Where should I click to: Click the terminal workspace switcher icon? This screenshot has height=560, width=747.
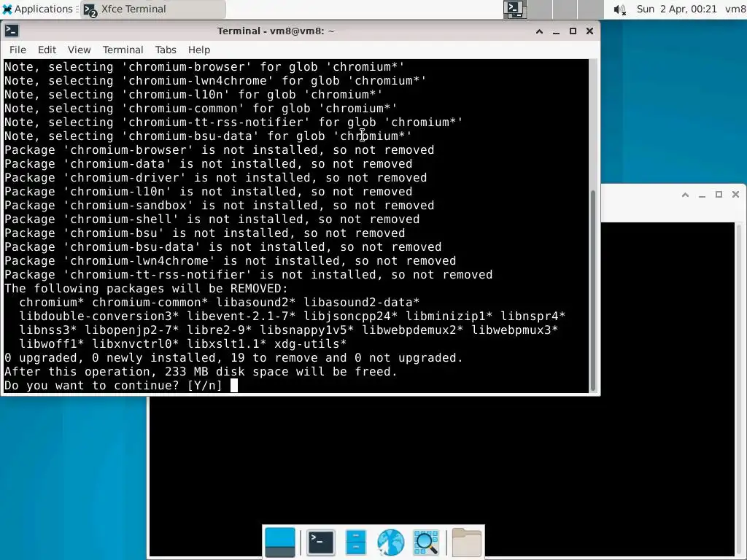pyautogui.click(x=516, y=9)
